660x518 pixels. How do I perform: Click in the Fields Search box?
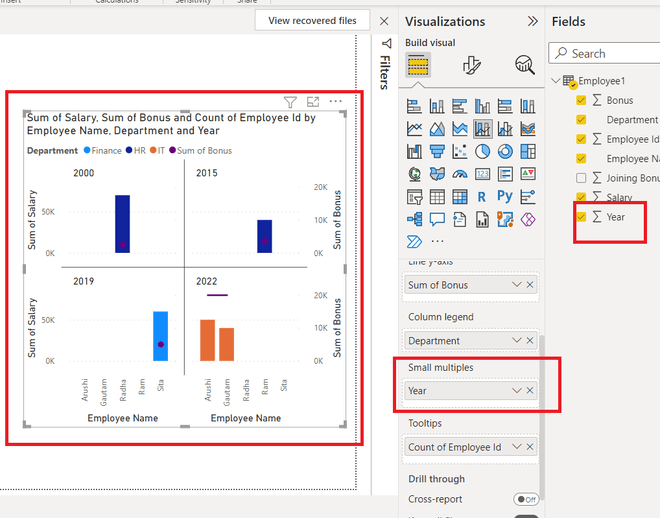[606, 53]
